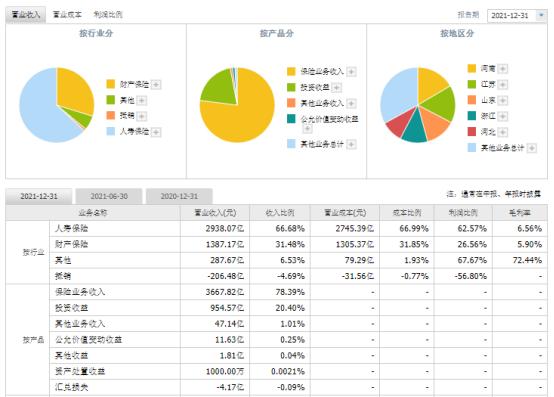Expand the 财产保险 legend plus icon
Screen dimensions: 554x397
[156, 85]
